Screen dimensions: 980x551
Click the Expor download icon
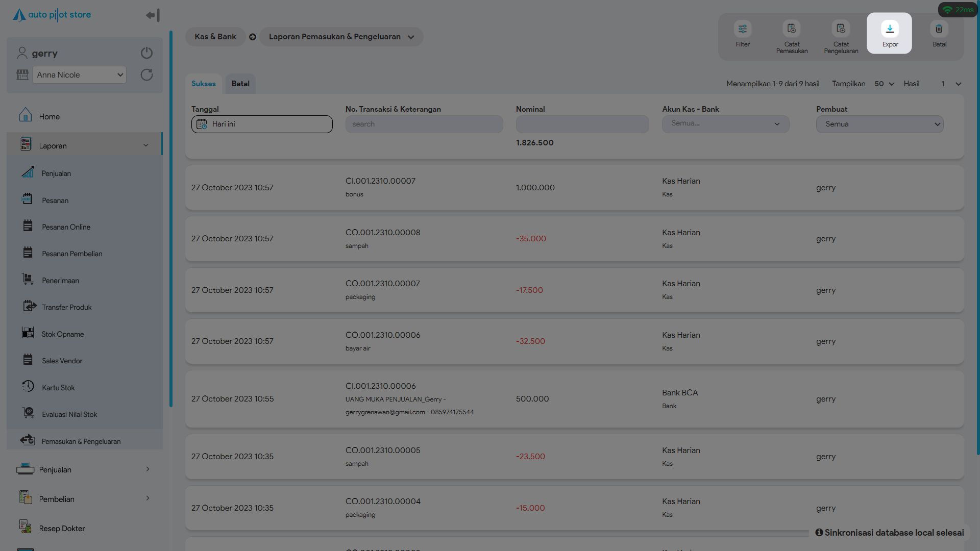pyautogui.click(x=890, y=29)
